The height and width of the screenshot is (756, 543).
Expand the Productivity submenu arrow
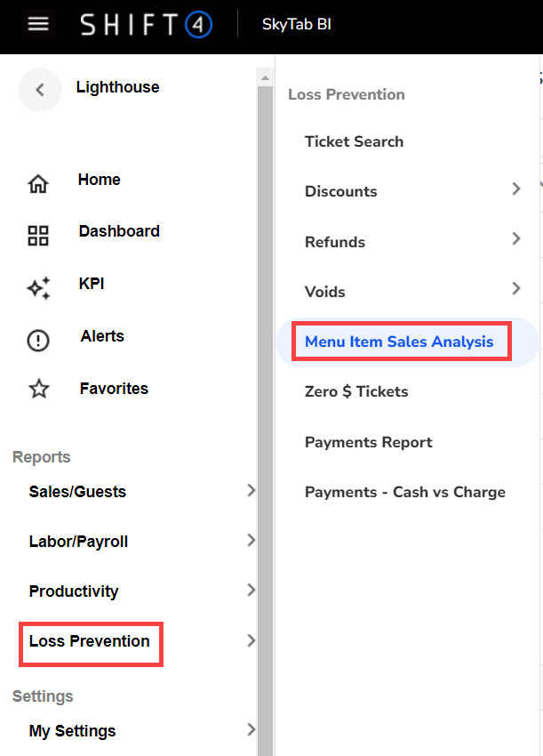tap(251, 590)
